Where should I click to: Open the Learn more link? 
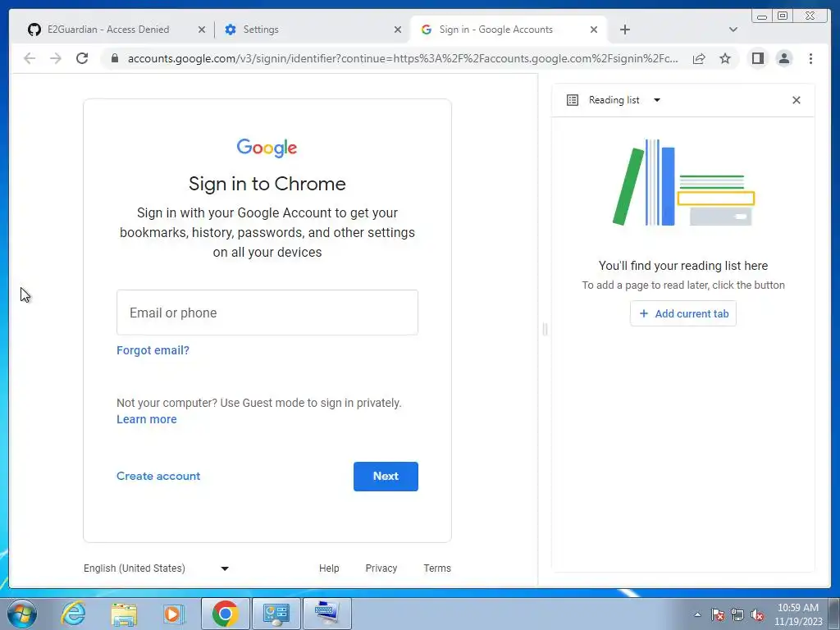[x=146, y=419]
